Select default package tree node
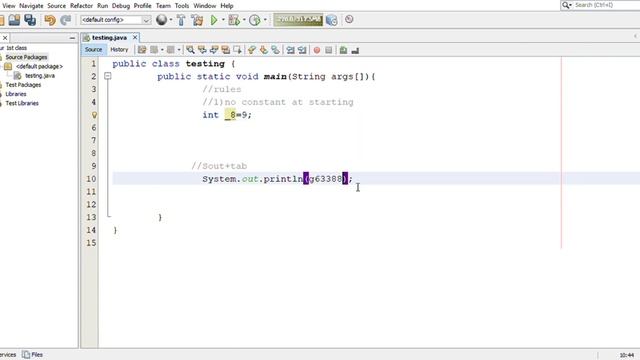The height and width of the screenshot is (360, 640). [x=39, y=67]
